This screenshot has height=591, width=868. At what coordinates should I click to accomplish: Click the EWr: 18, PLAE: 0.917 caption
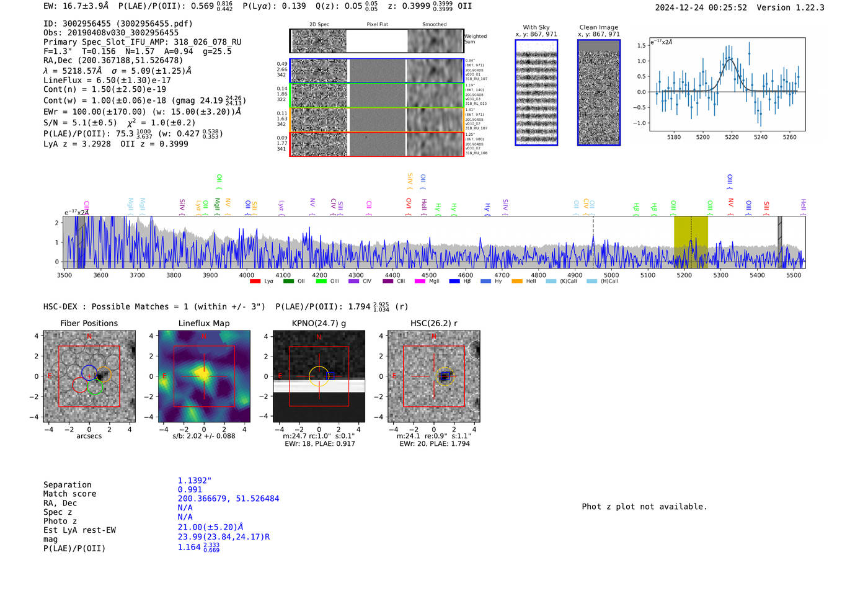tap(320, 444)
